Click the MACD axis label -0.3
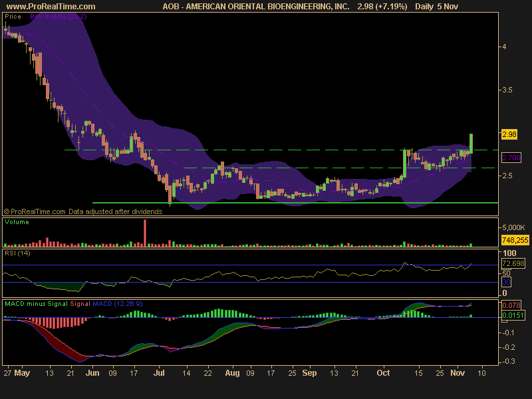 pos(508,361)
